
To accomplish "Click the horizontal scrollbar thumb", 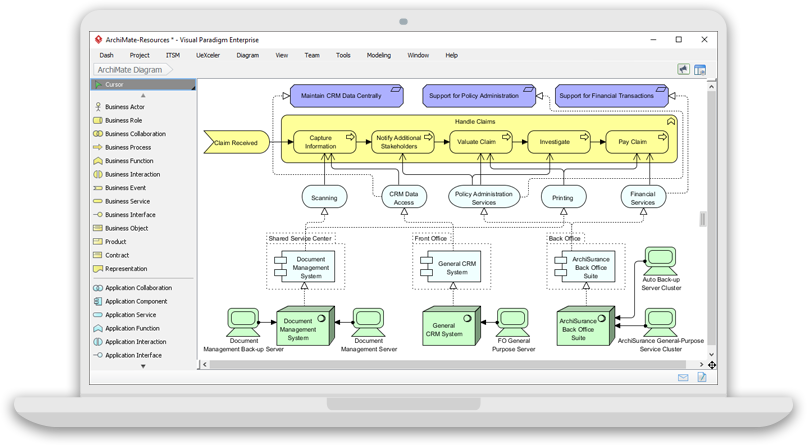I will (x=447, y=364).
